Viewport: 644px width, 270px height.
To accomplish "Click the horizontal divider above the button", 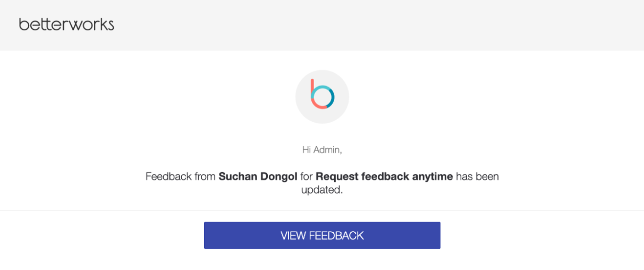I will coord(322,210).
